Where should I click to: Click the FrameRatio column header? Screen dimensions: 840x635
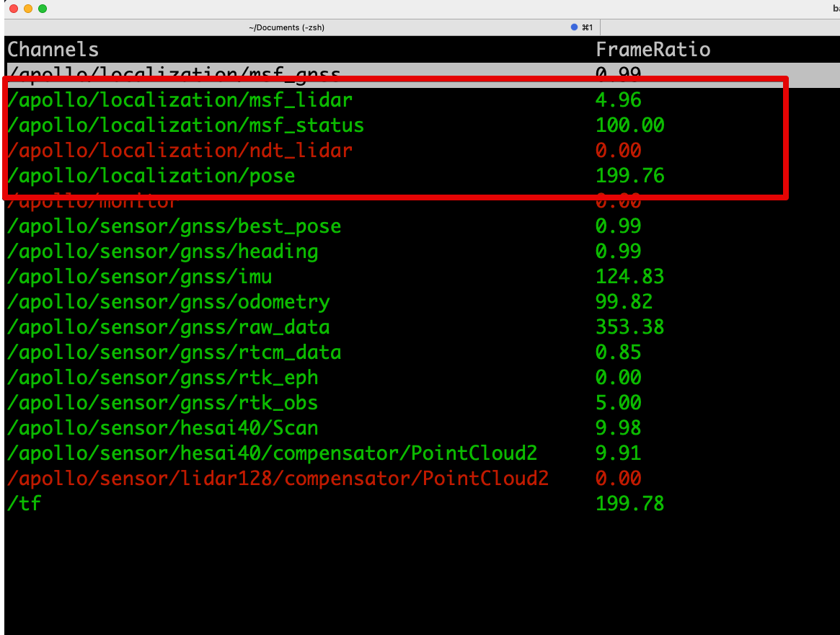[x=653, y=49]
